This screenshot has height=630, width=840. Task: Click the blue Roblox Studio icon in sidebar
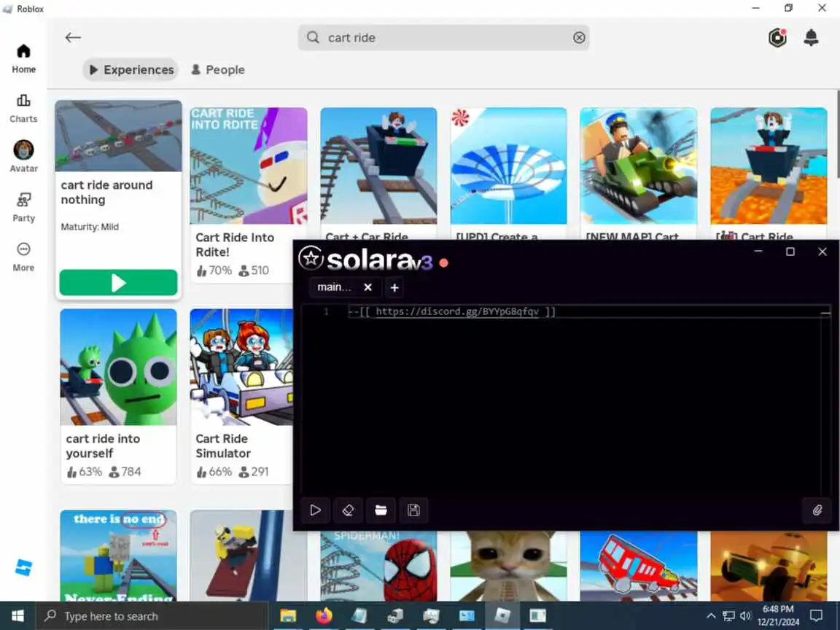pyautogui.click(x=23, y=567)
